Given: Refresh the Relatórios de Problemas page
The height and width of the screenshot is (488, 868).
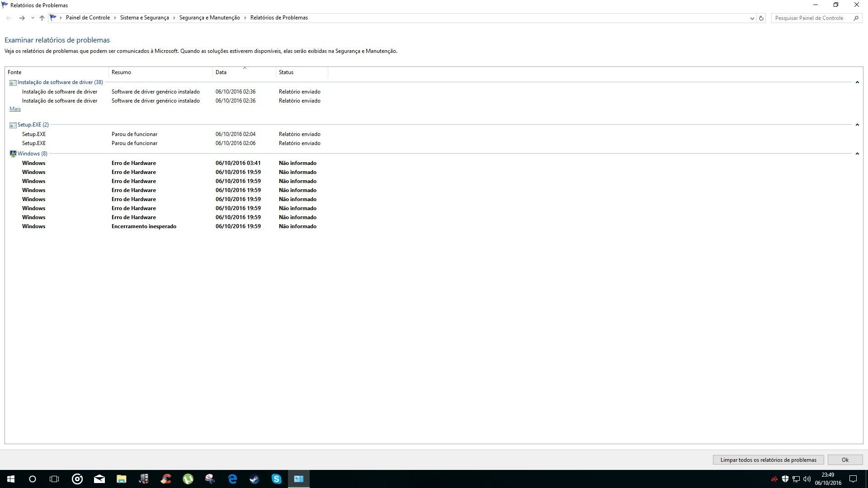Looking at the screenshot, I should tap(761, 18).
